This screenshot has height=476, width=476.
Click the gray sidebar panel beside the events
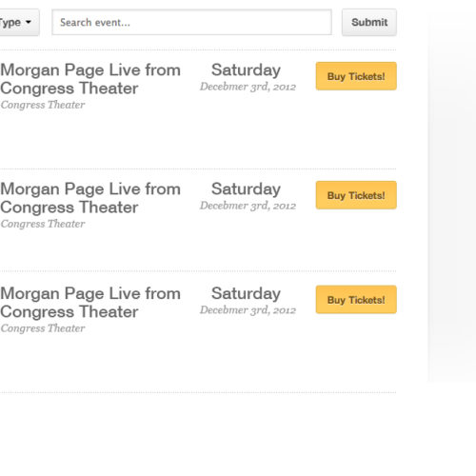pos(452,190)
